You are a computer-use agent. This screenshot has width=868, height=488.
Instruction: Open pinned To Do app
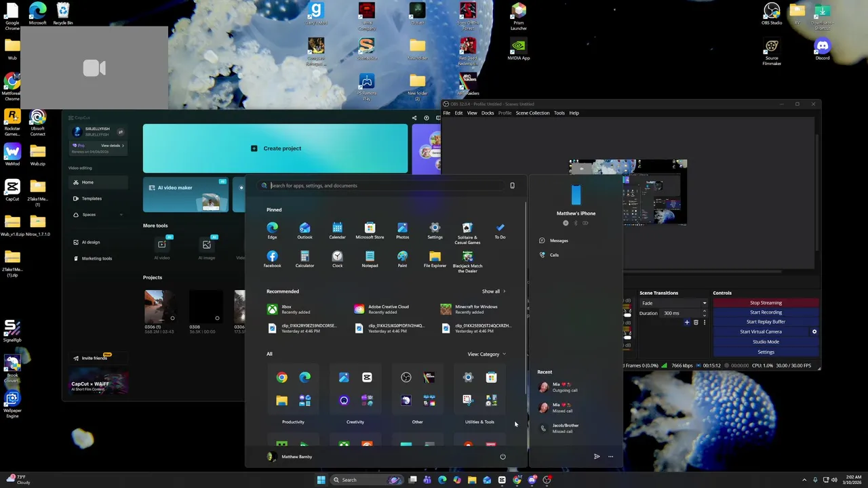click(500, 230)
